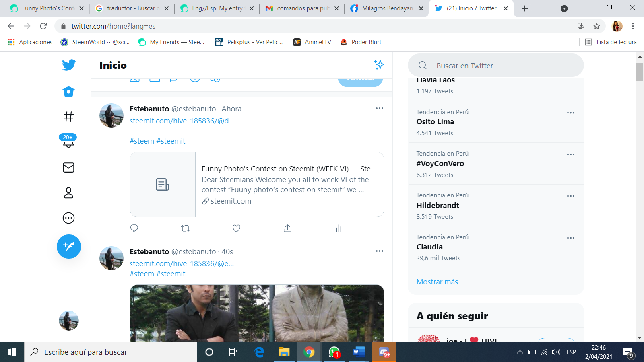Open Word from taskbar
The width and height of the screenshot is (644, 362).
tap(358, 352)
